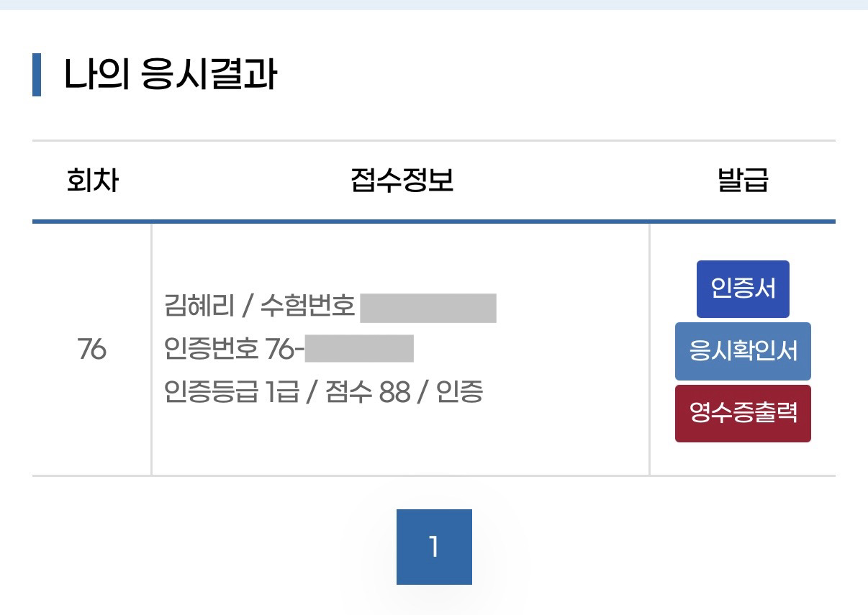Image resolution: width=868 pixels, height=615 pixels.
Task: Click the 수험번호 label text
Action: (307, 308)
